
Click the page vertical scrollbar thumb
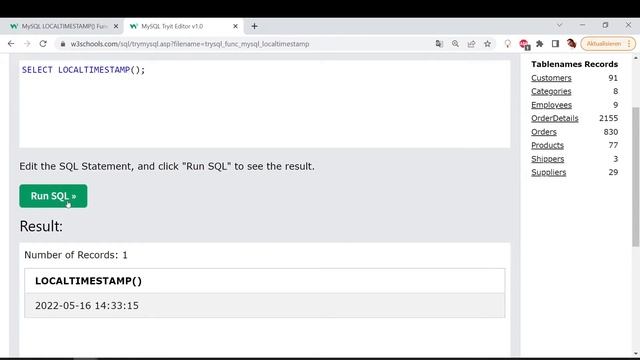click(x=636, y=177)
